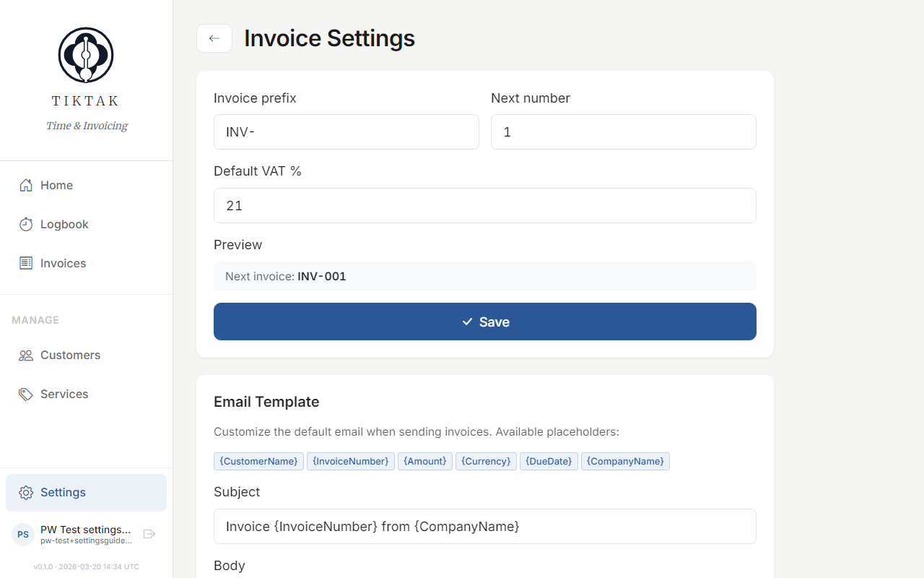Screen dimensions: 924x578
Task: Focus the Next number field
Action: [x=623, y=131]
